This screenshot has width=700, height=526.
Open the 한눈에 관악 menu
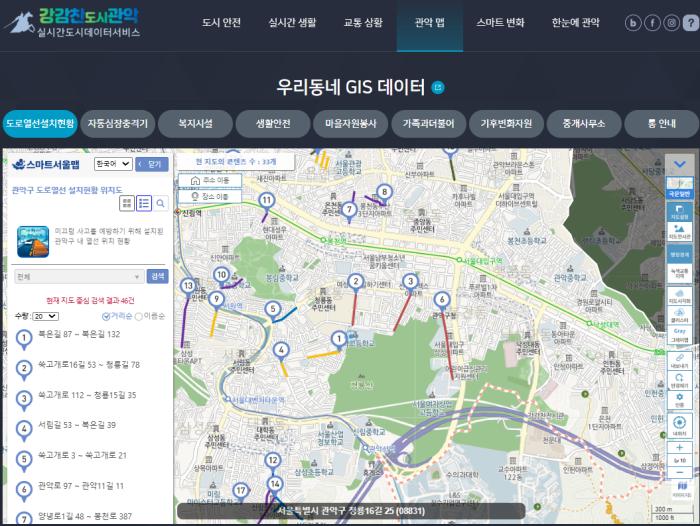pyautogui.click(x=575, y=23)
